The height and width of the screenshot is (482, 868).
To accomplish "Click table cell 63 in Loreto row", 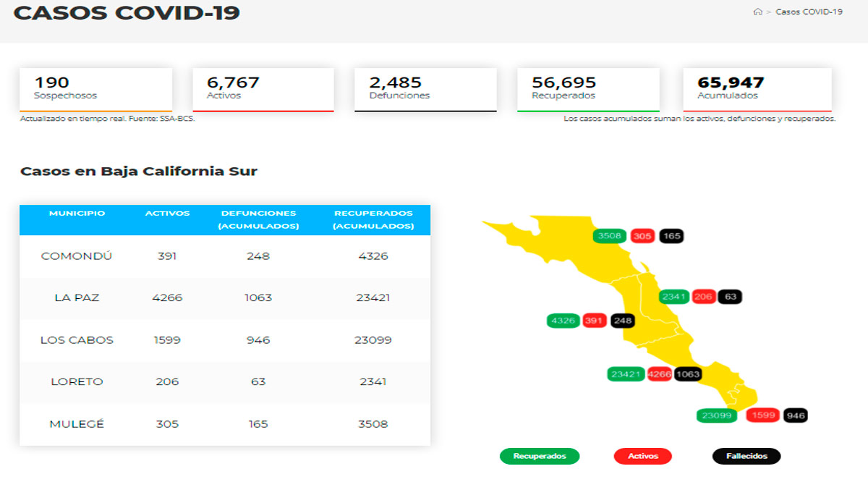I will click(258, 381).
